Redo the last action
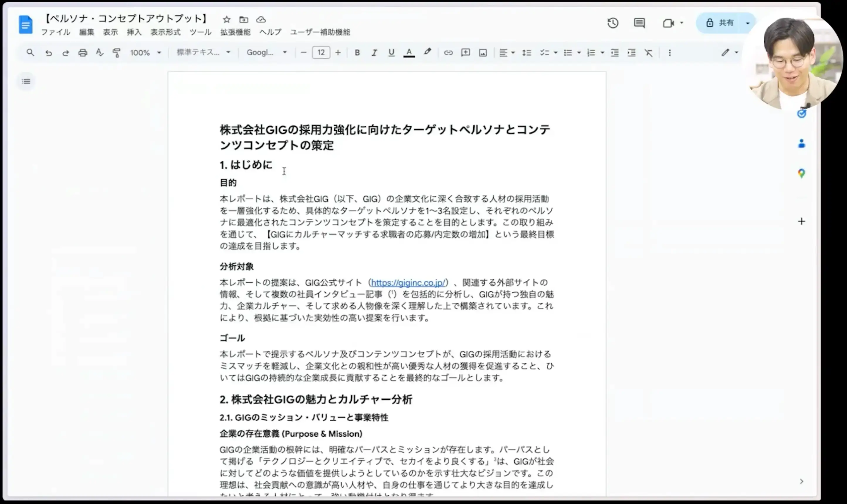This screenshot has height=504, width=847. [x=66, y=53]
